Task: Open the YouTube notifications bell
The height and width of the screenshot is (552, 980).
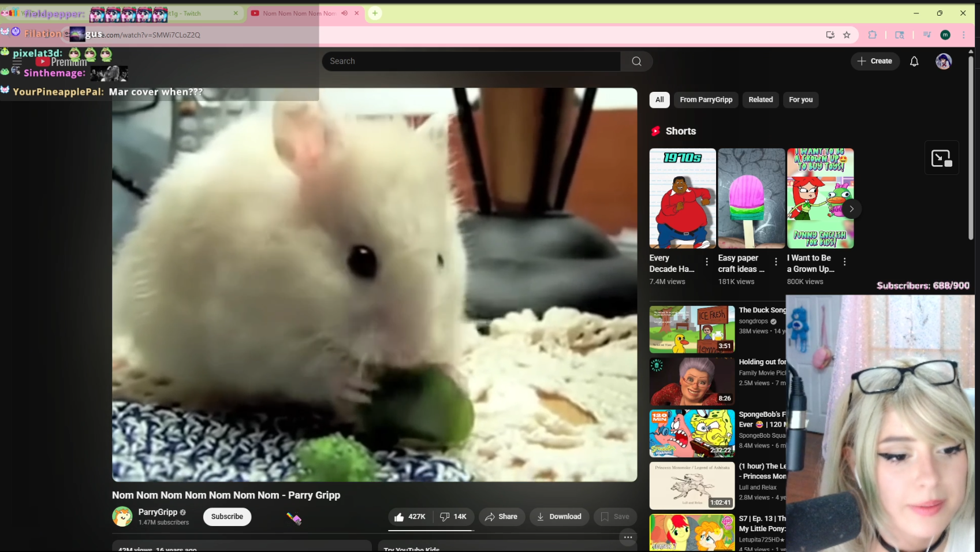Action: (914, 61)
